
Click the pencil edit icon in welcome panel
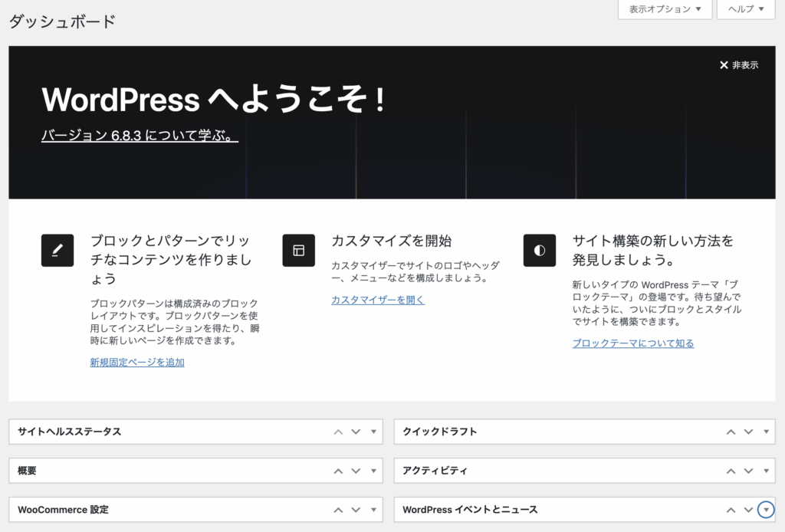click(57, 250)
